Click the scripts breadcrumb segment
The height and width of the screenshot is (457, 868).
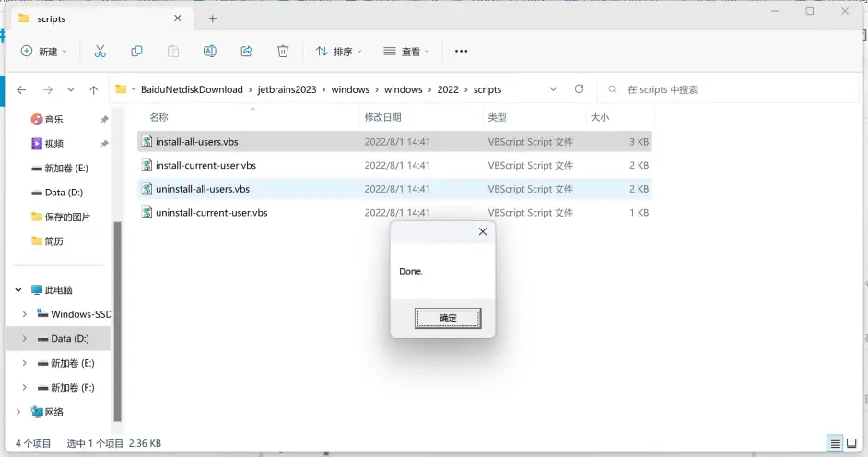(x=487, y=89)
